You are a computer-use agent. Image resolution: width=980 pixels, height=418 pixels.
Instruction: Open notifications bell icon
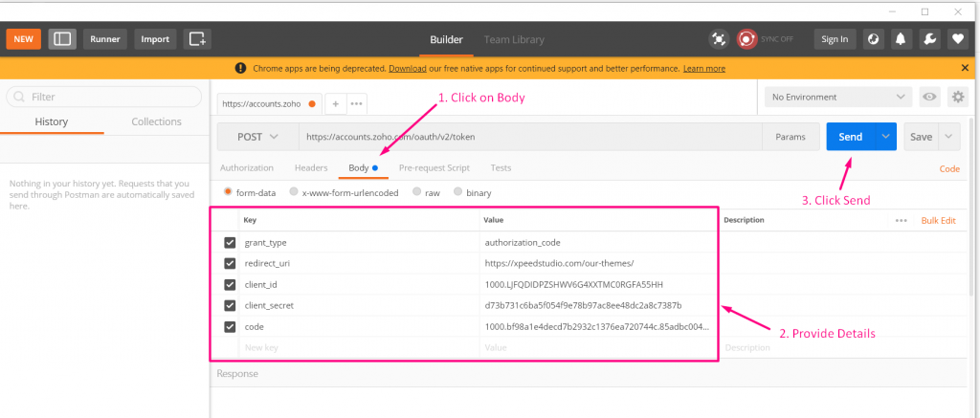click(x=901, y=38)
